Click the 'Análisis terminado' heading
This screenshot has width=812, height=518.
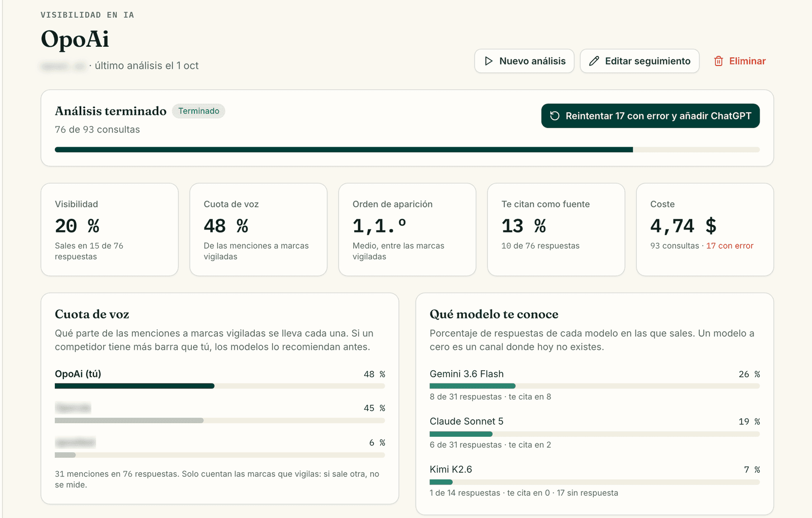point(111,111)
